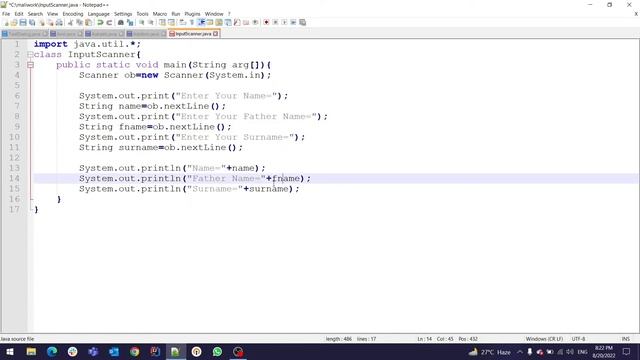Toggle the Document List toolbar icon
The height and width of the screenshot is (360, 640).
pyautogui.click(x=228, y=22)
